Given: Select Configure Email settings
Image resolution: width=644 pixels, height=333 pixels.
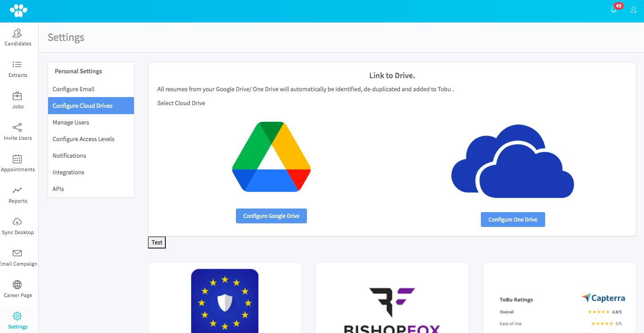Looking at the screenshot, I should tap(91, 89).
